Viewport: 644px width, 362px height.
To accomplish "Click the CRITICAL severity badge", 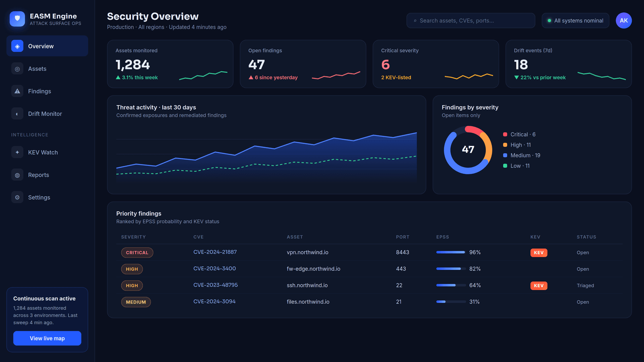I will click(137, 253).
